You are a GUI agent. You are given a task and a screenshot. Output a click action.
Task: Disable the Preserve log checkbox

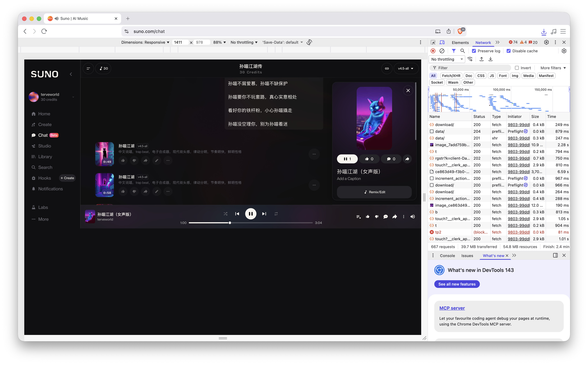[x=474, y=51]
